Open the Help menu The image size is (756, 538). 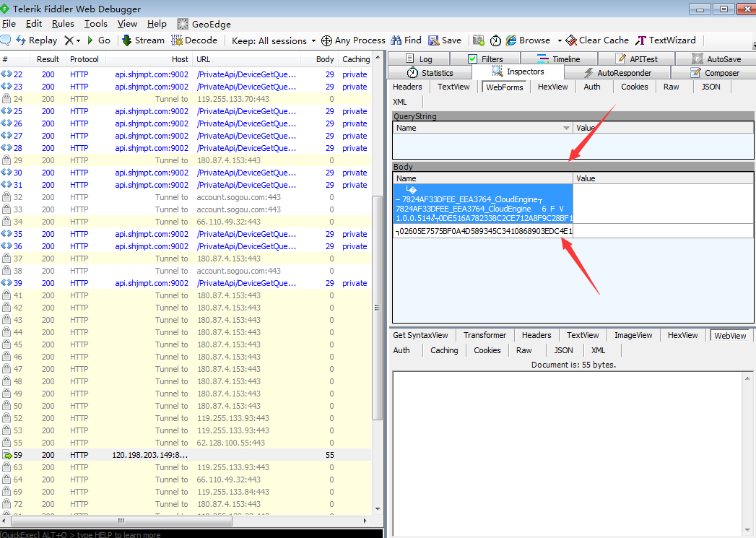[x=157, y=24]
